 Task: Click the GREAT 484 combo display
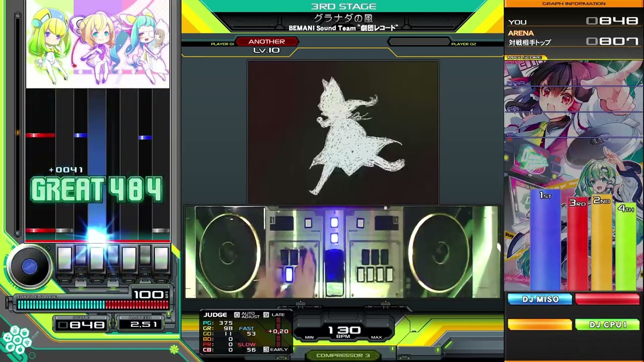click(97, 190)
